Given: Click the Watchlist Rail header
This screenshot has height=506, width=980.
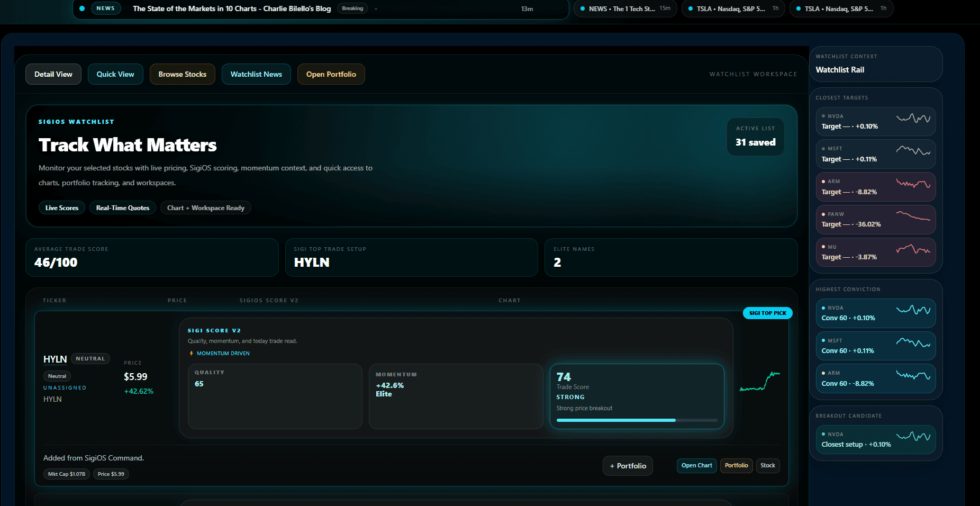Looking at the screenshot, I should click(840, 70).
